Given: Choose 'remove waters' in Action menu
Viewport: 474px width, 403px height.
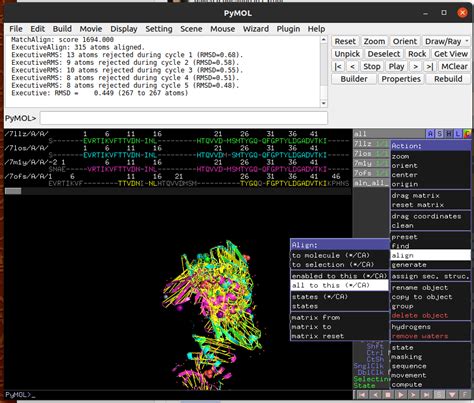Looking at the screenshot, I should 430,336.
